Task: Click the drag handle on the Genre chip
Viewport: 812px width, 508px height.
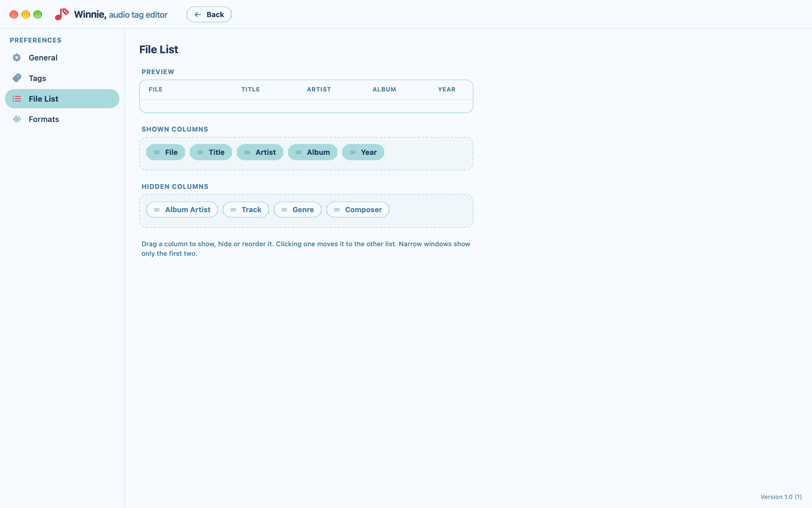Action: pyautogui.click(x=284, y=210)
